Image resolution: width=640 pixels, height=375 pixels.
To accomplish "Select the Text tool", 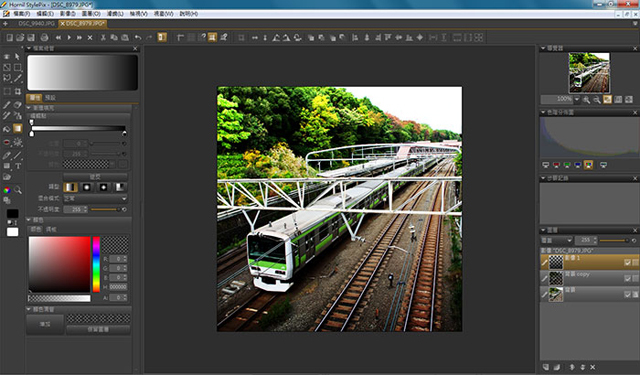I will tap(18, 166).
